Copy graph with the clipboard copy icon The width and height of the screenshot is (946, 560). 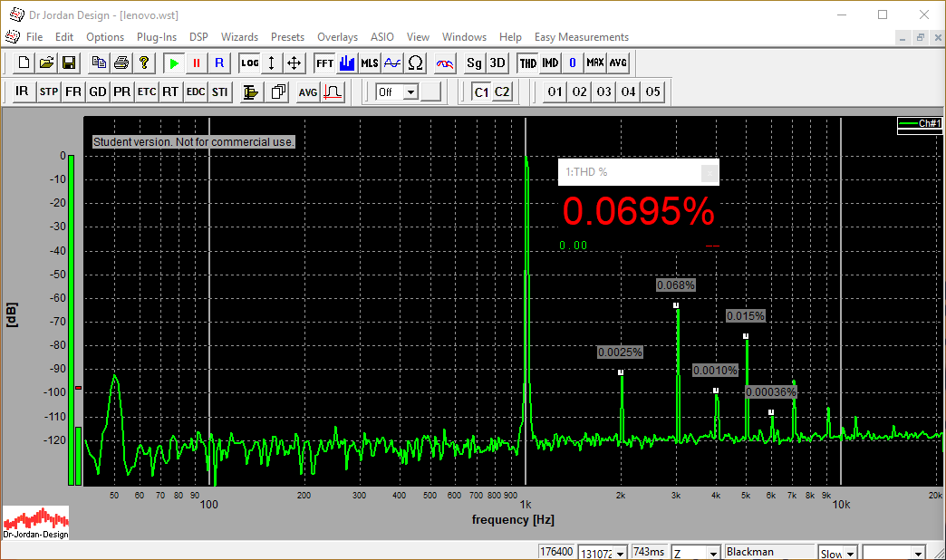click(x=99, y=63)
